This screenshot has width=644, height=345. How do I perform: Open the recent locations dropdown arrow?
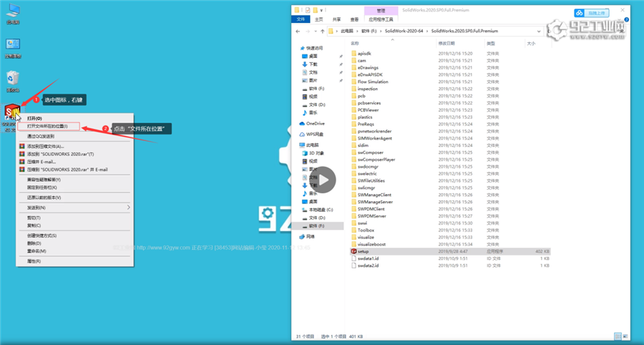click(x=315, y=31)
